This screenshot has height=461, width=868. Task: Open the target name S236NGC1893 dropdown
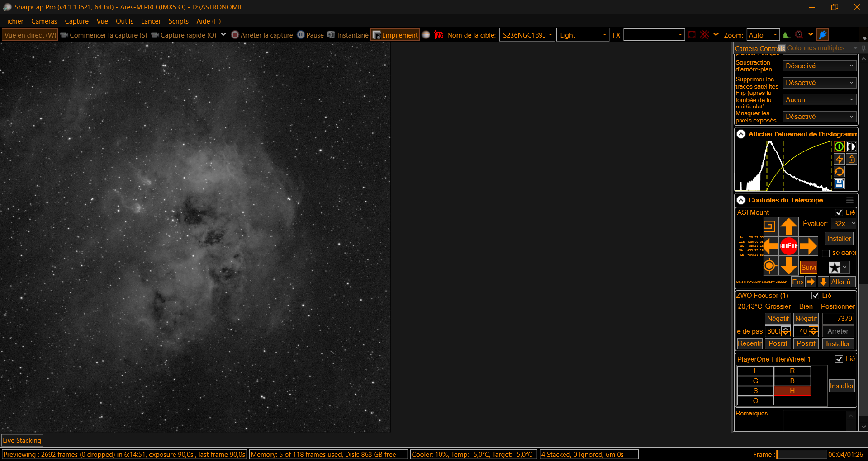pos(527,35)
